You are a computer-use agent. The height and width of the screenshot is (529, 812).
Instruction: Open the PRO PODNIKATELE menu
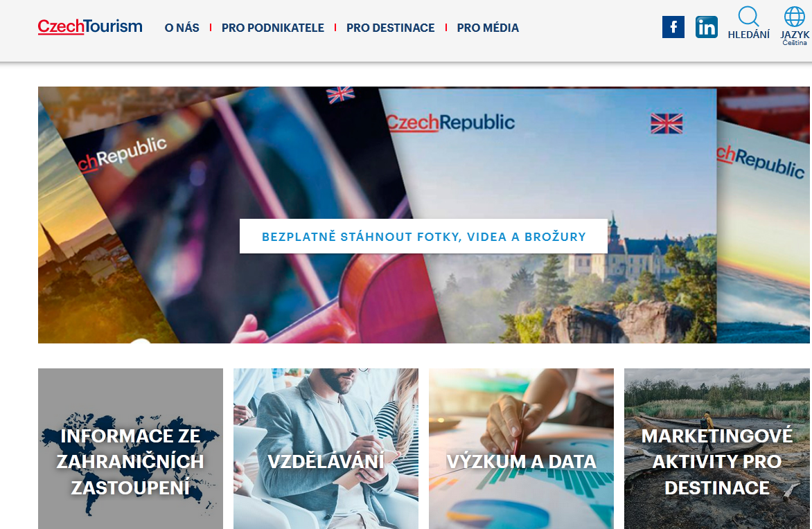273,28
